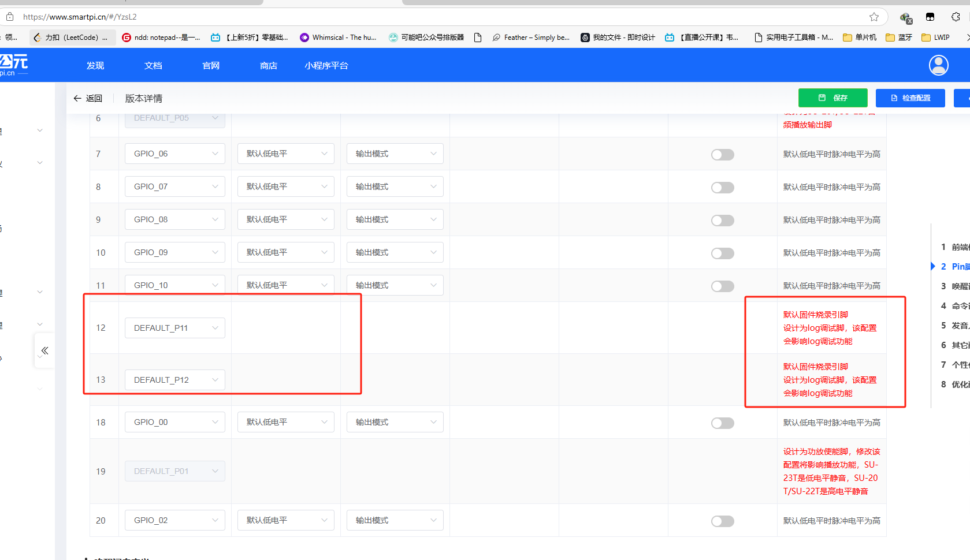This screenshot has width=970, height=560.
Task: Open the 单片机 bookmark folder
Action: coord(860,38)
